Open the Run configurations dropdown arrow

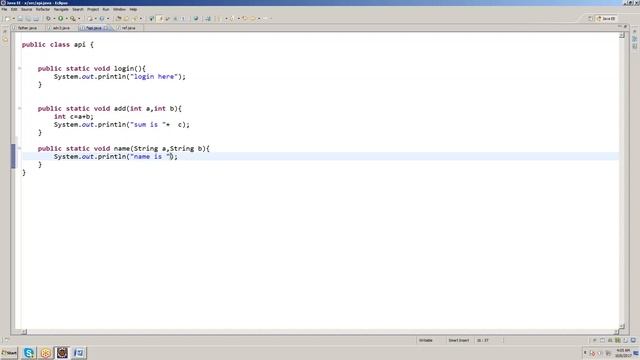pos(67,18)
